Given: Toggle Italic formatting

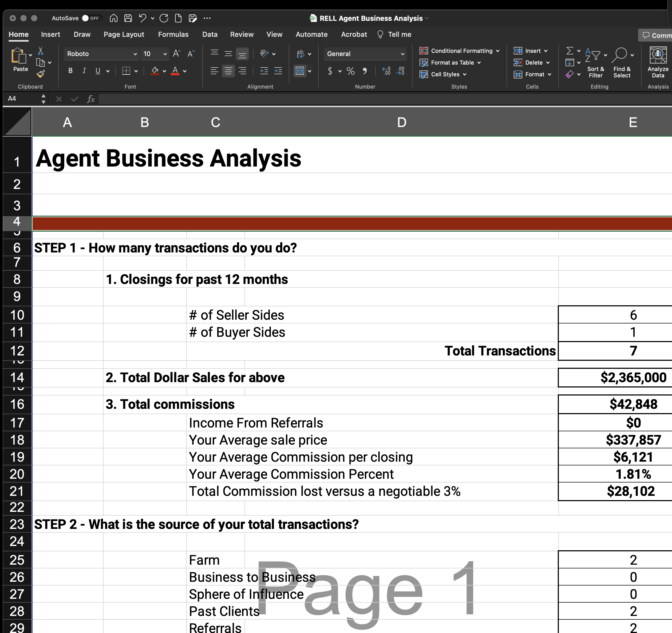Looking at the screenshot, I should (84, 71).
